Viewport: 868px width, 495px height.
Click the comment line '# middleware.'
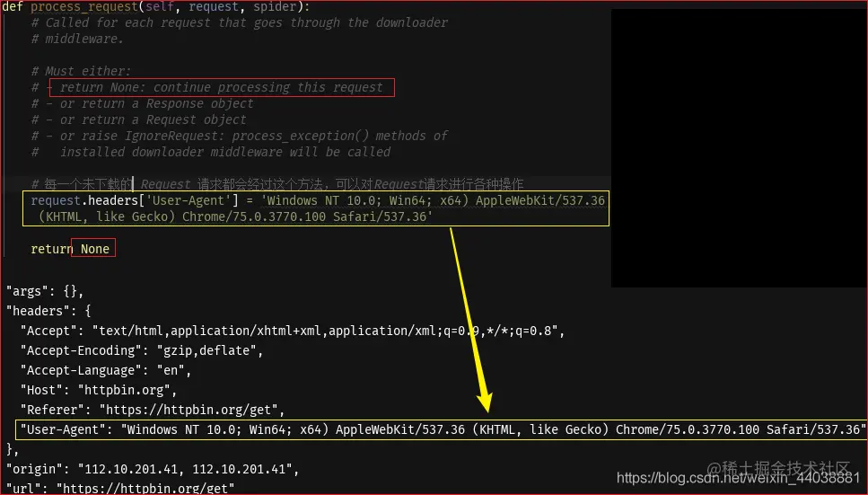77,39
